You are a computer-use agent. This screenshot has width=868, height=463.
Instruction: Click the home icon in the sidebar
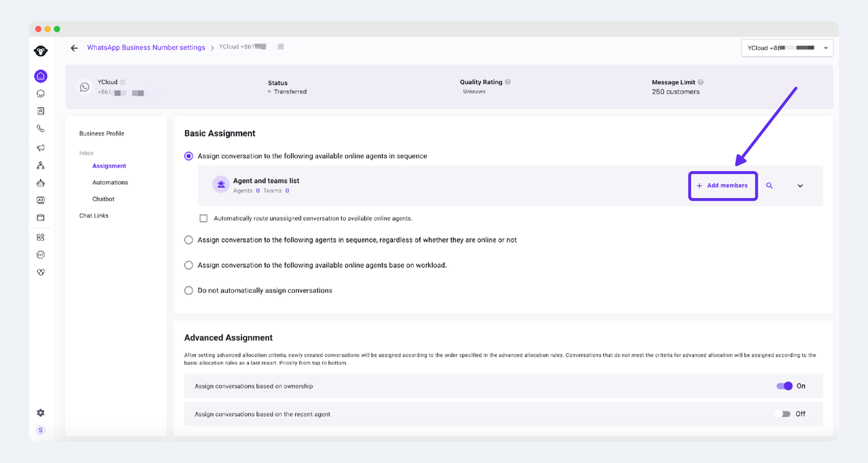pyautogui.click(x=41, y=76)
